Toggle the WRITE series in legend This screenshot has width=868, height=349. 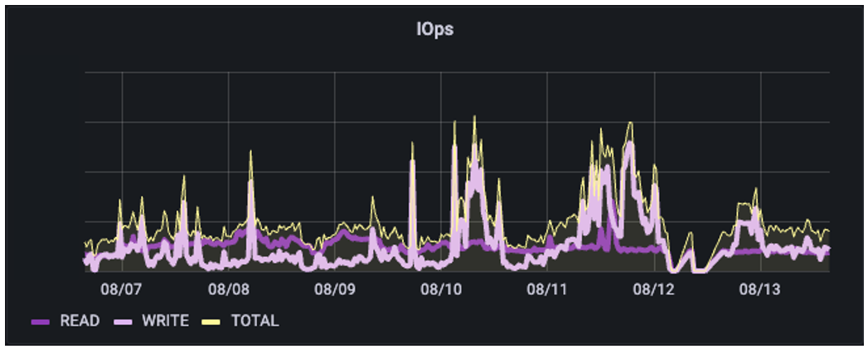[x=165, y=321]
